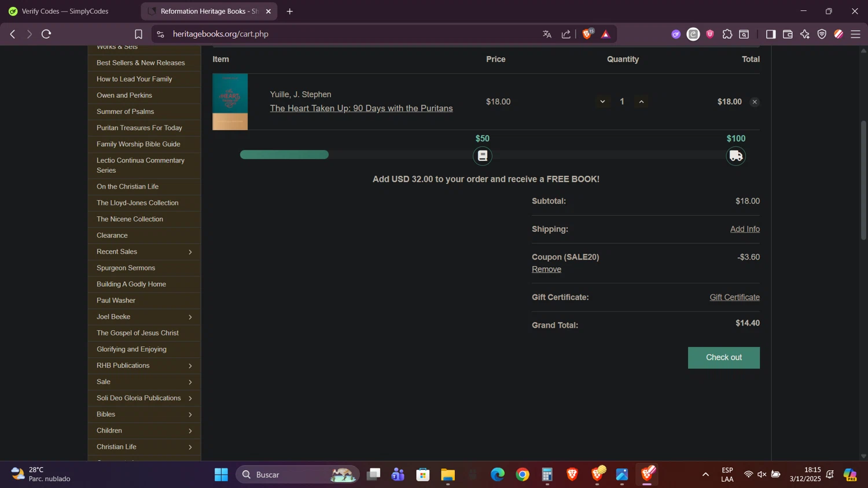Show hidden system tray icons
Image resolution: width=868 pixels, height=488 pixels.
tap(705, 475)
